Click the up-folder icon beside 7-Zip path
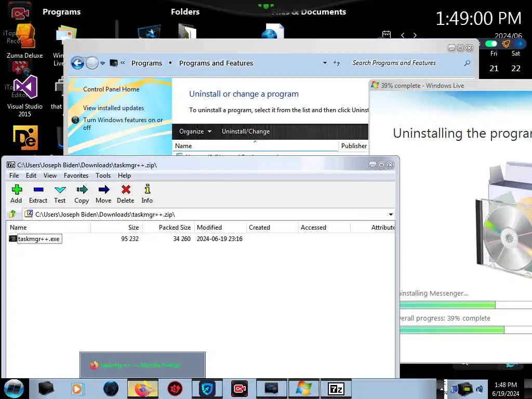Viewport: 532px width, 399px height. click(12, 214)
